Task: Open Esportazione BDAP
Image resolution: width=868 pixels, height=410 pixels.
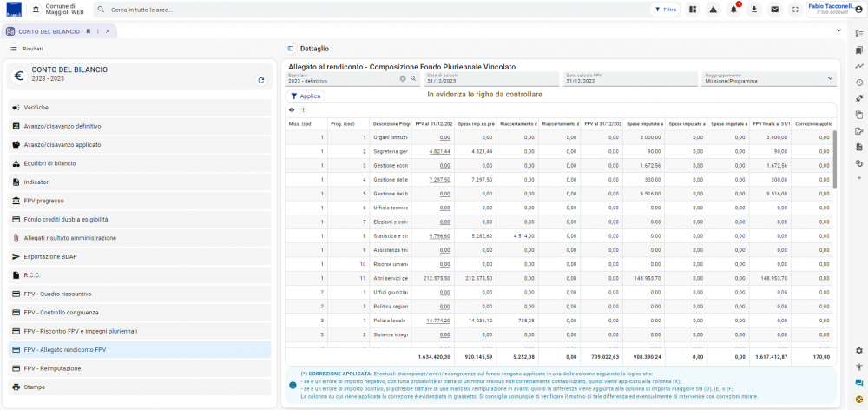Action: [x=140, y=256]
